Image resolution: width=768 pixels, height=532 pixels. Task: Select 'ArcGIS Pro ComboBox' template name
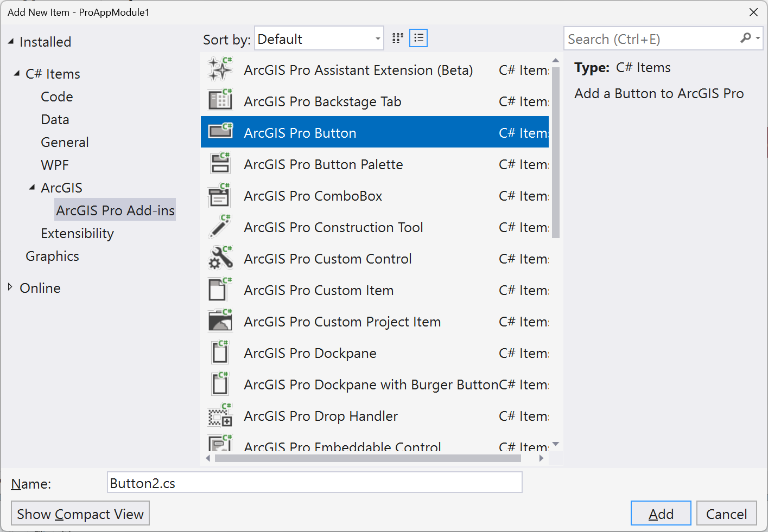[313, 196]
